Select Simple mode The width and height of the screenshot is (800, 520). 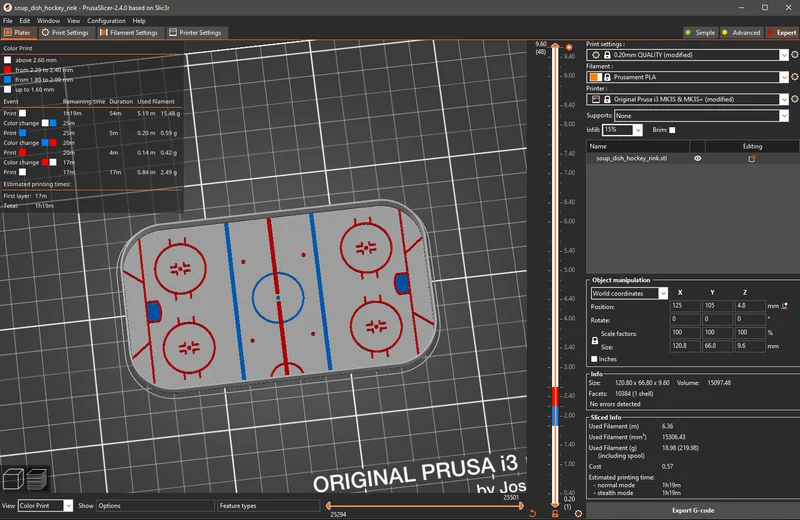coord(701,32)
